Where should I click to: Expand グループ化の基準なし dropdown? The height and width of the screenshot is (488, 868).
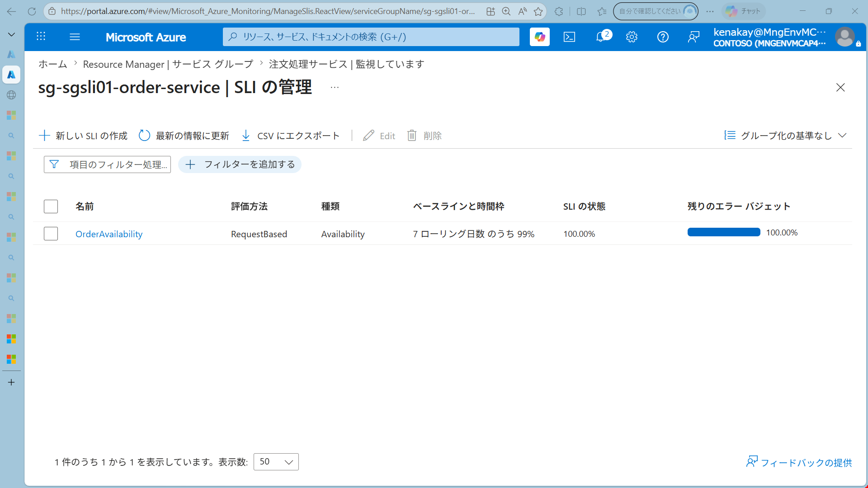click(x=785, y=136)
